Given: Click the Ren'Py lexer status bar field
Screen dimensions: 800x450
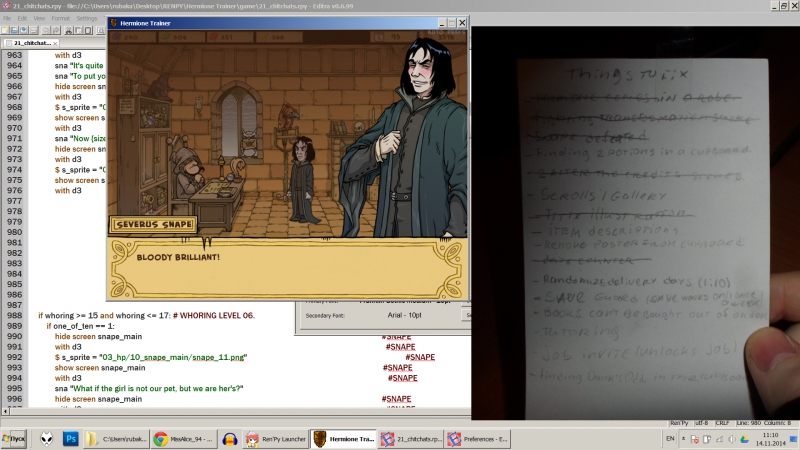Looking at the screenshot, I should pos(679,423).
